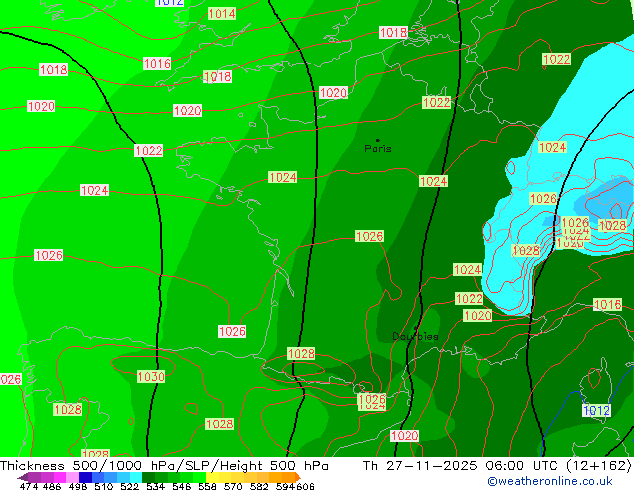Click the 1030 pressure label over Spain

pyautogui.click(x=151, y=377)
